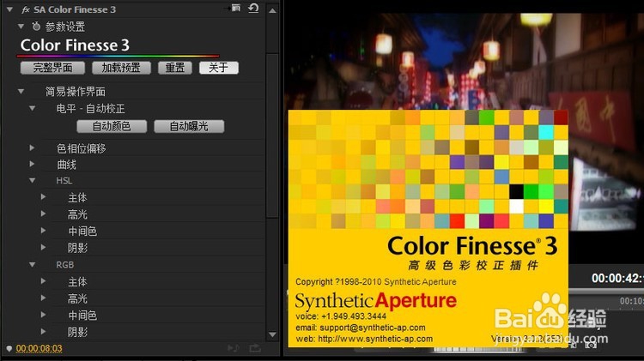The image size is (644, 361).
Task: Select the 曲线 row label
Action: pyautogui.click(x=66, y=165)
